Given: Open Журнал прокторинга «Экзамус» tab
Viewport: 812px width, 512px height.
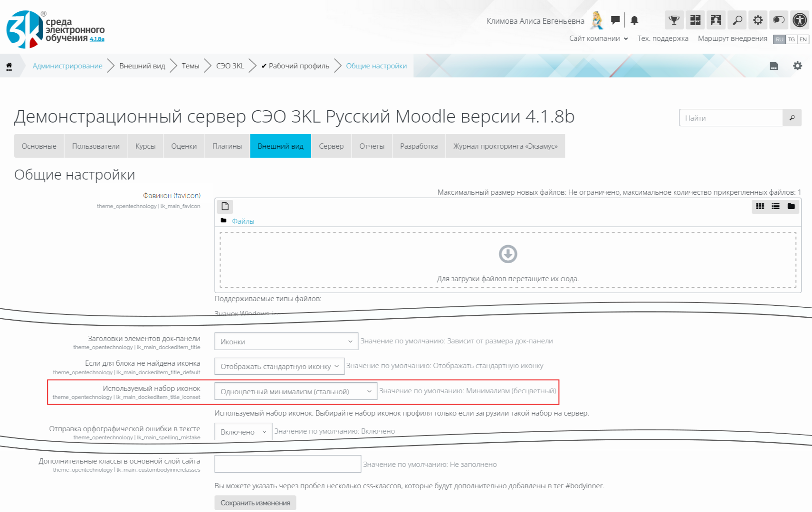Looking at the screenshot, I should tap(506, 146).
